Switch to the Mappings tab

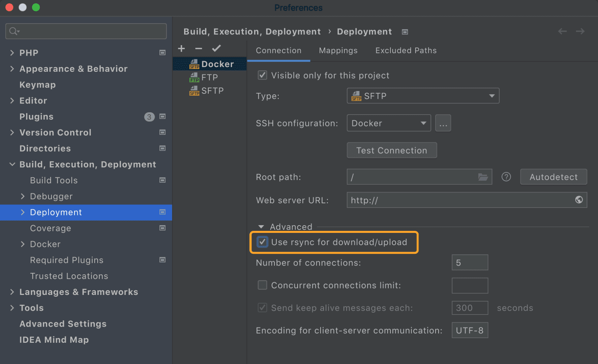[x=338, y=50]
